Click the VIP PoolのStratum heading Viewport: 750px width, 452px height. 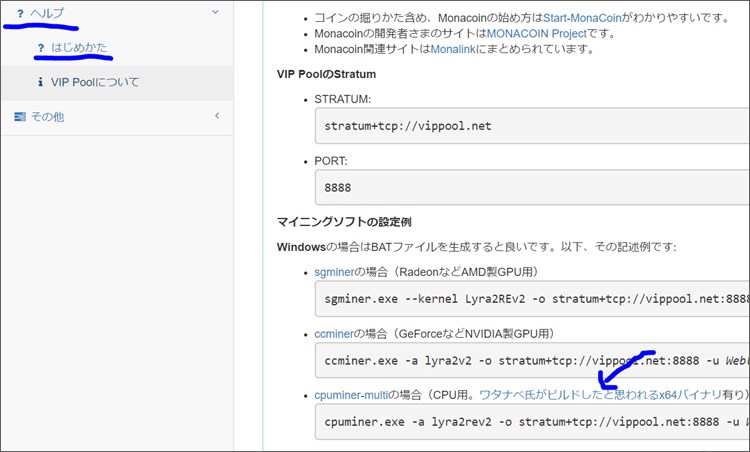(x=326, y=74)
